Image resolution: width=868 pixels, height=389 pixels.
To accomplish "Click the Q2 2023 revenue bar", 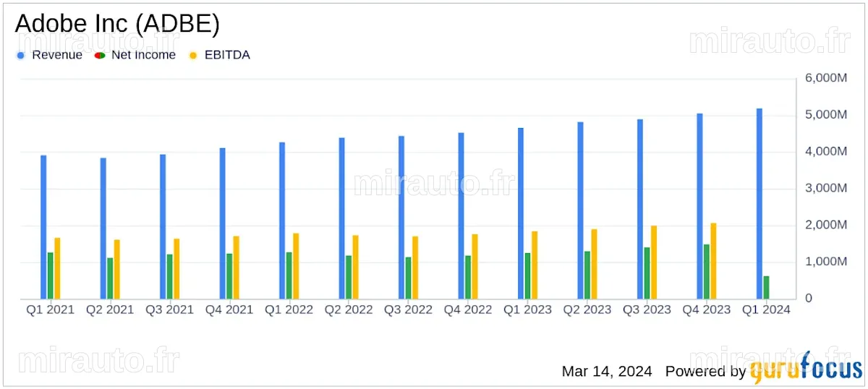I will point(580,210).
